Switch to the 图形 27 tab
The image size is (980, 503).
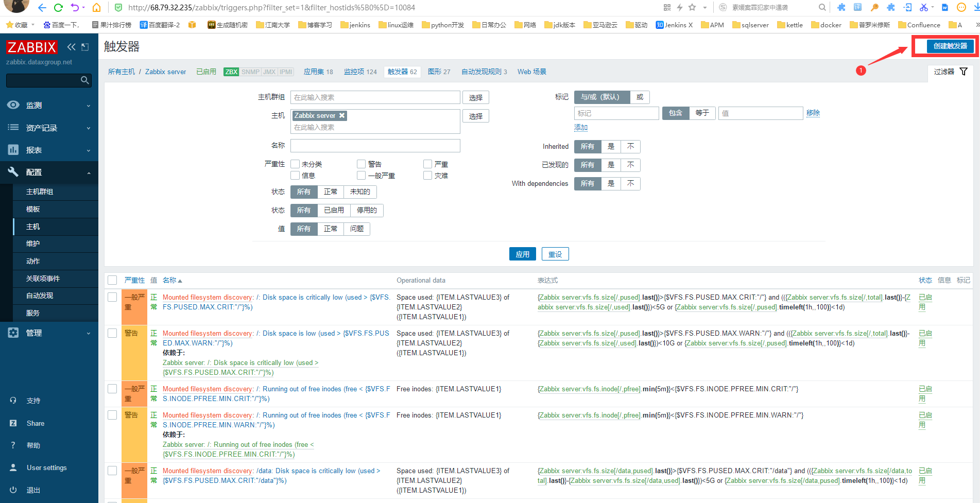439,72
